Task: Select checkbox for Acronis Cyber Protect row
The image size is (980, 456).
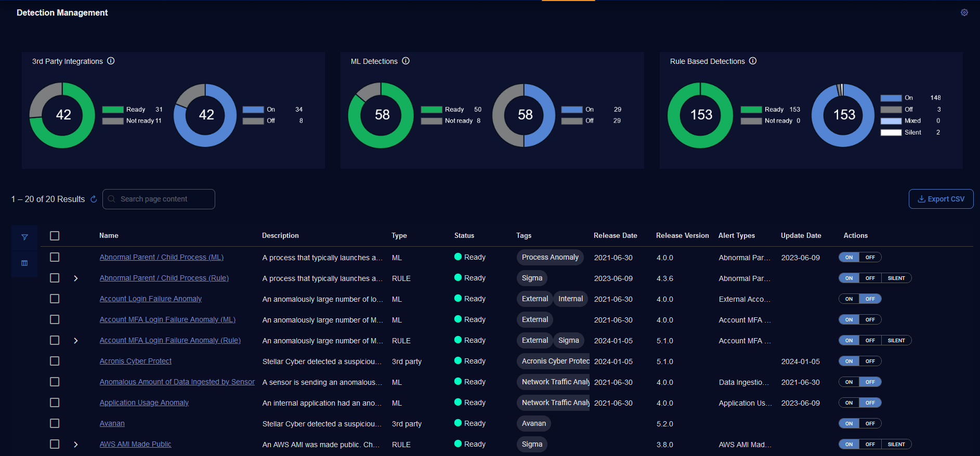Action: point(55,361)
